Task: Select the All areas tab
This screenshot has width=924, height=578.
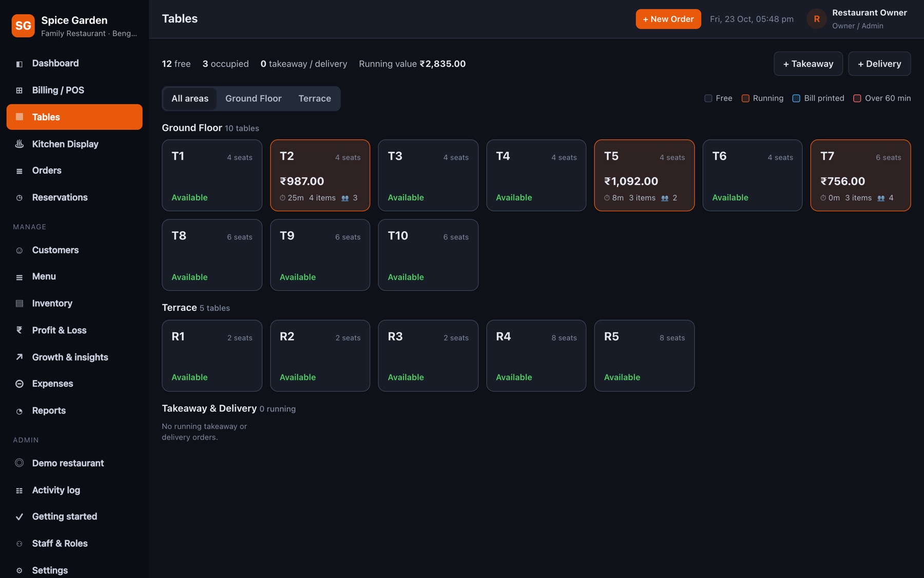Action: click(x=190, y=98)
